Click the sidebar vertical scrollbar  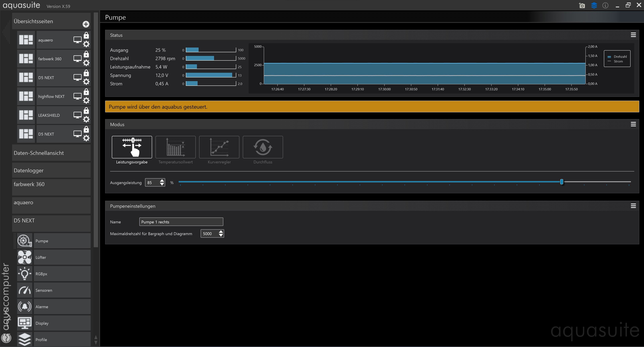click(x=96, y=130)
